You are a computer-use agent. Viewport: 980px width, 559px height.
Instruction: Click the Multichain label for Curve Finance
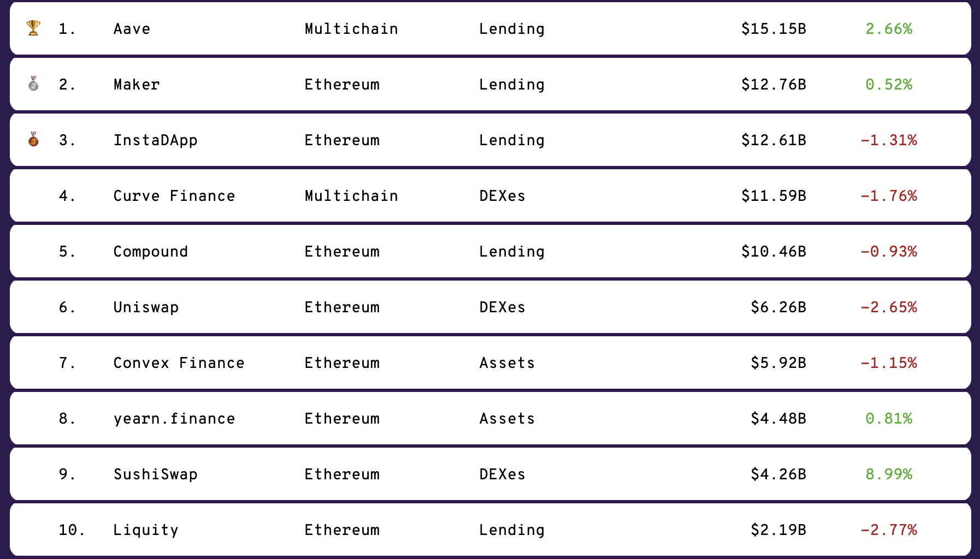[x=351, y=195]
